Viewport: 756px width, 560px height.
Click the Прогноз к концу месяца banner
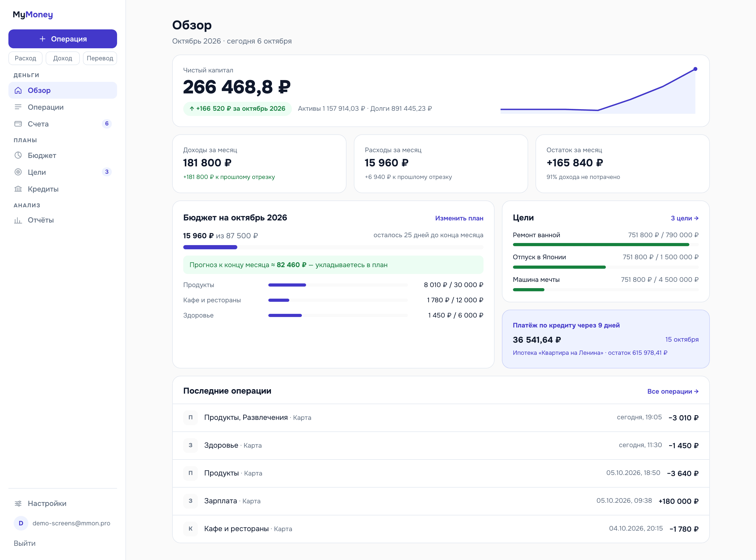click(x=333, y=265)
